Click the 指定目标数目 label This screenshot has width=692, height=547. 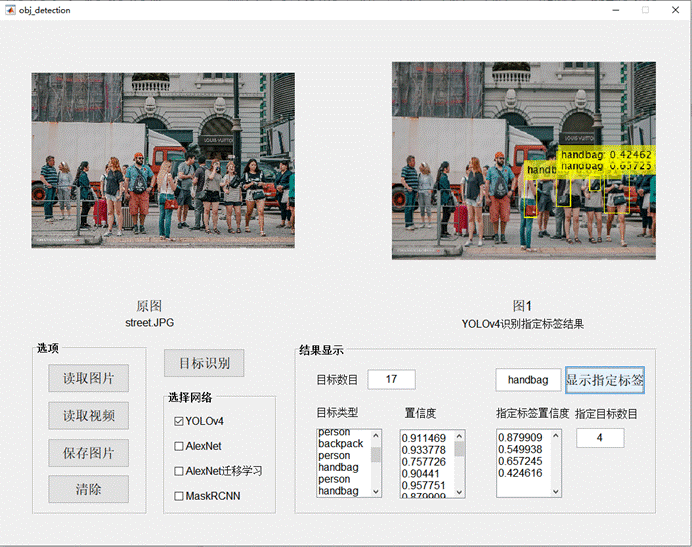click(x=606, y=414)
